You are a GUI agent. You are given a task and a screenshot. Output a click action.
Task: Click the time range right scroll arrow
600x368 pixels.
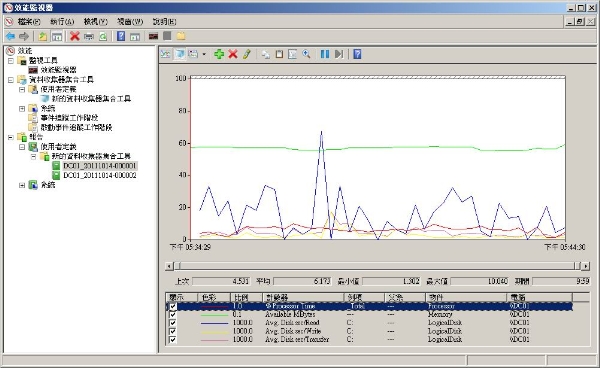tap(585, 266)
